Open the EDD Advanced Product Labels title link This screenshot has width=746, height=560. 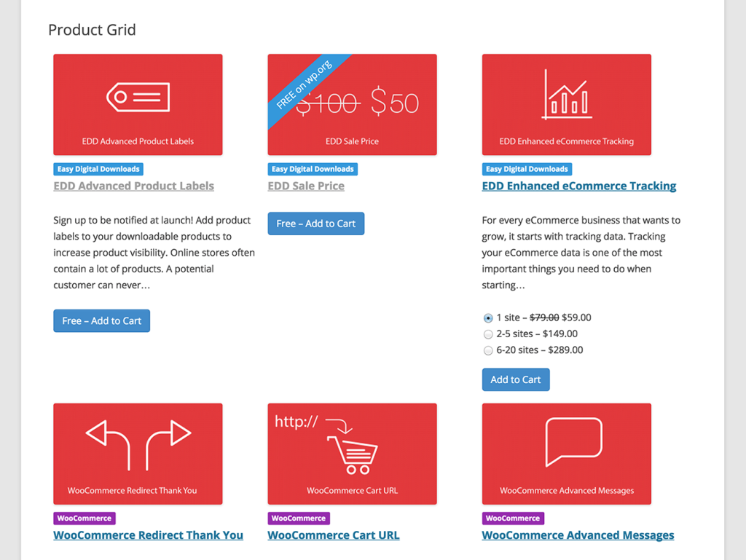[133, 186]
